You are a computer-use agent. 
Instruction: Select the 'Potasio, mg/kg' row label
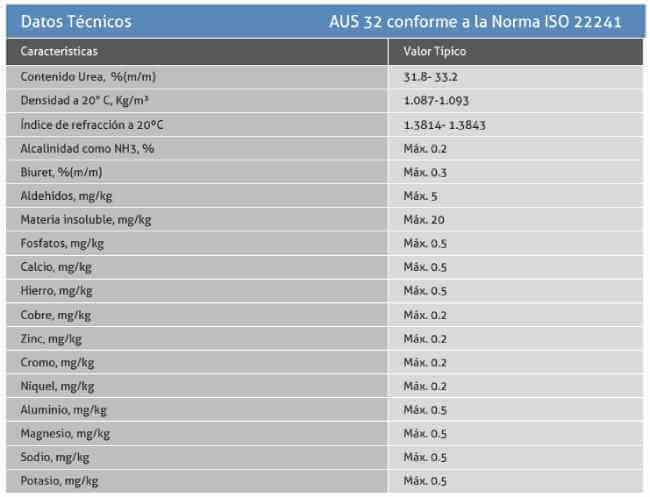click(x=59, y=481)
